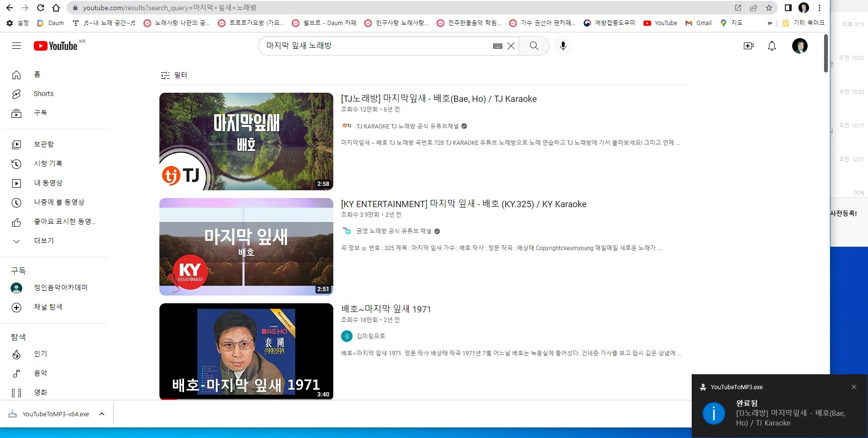
Task: Open the Gmail bookmark
Action: click(698, 23)
